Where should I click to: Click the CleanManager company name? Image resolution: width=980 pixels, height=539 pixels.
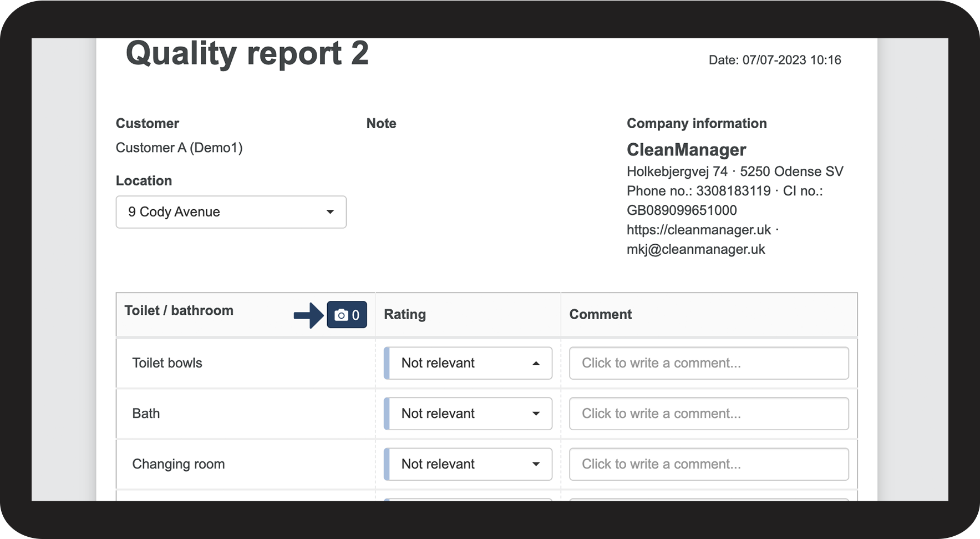click(x=686, y=150)
